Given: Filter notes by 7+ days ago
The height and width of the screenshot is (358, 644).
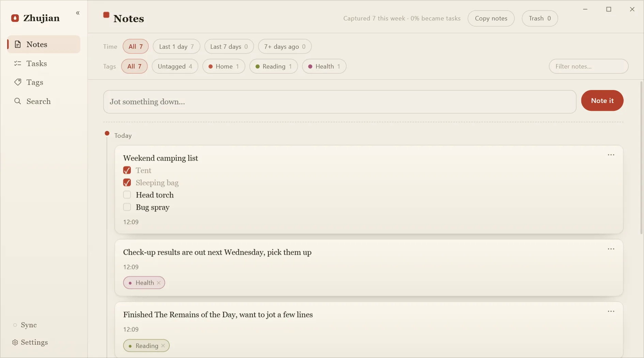Looking at the screenshot, I should coord(285,46).
